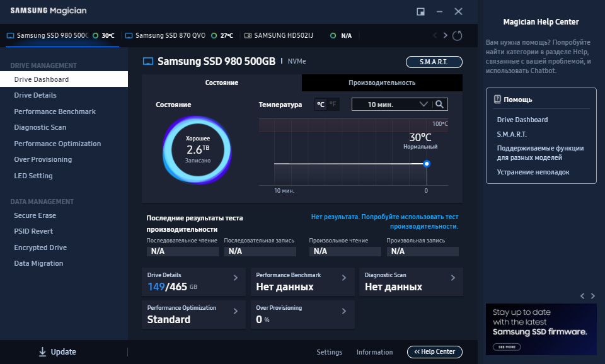The height and width of the screenshot is (364, 605).
Task: Click the Нет результата benchmark link
Action: [x=384, y=221]
